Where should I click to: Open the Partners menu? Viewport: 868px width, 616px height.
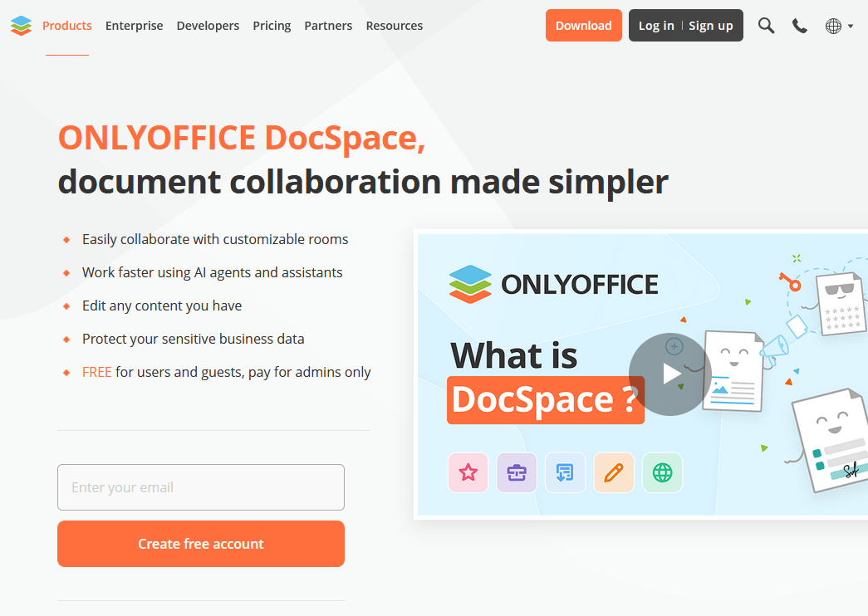click(x=328, y=26)
